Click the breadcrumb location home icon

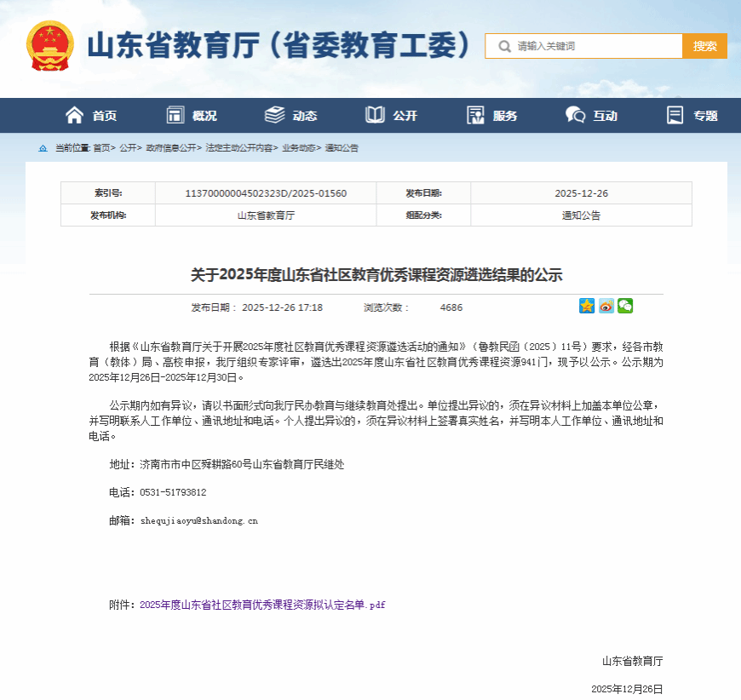point(43,148)
